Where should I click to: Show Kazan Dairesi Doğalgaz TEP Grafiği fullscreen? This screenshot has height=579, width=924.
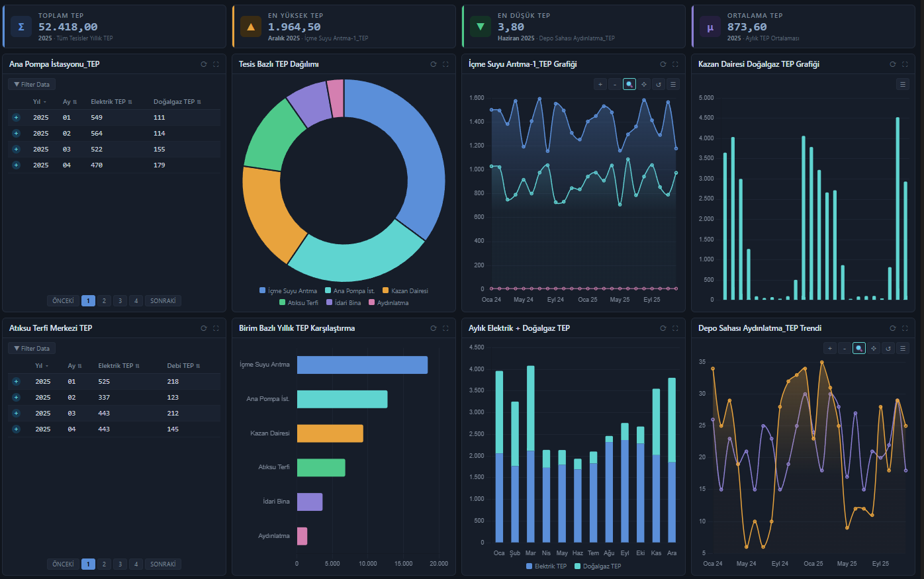[x=905, y=64]
